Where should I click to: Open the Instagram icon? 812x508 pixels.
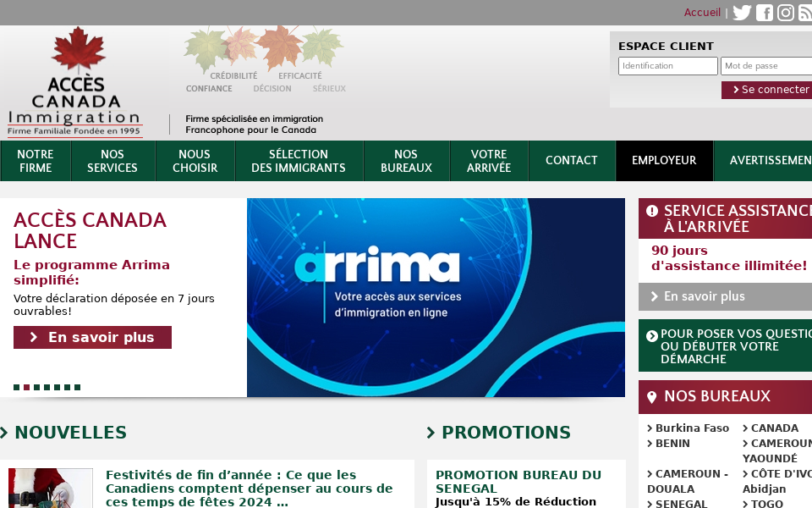coord(785,13)
